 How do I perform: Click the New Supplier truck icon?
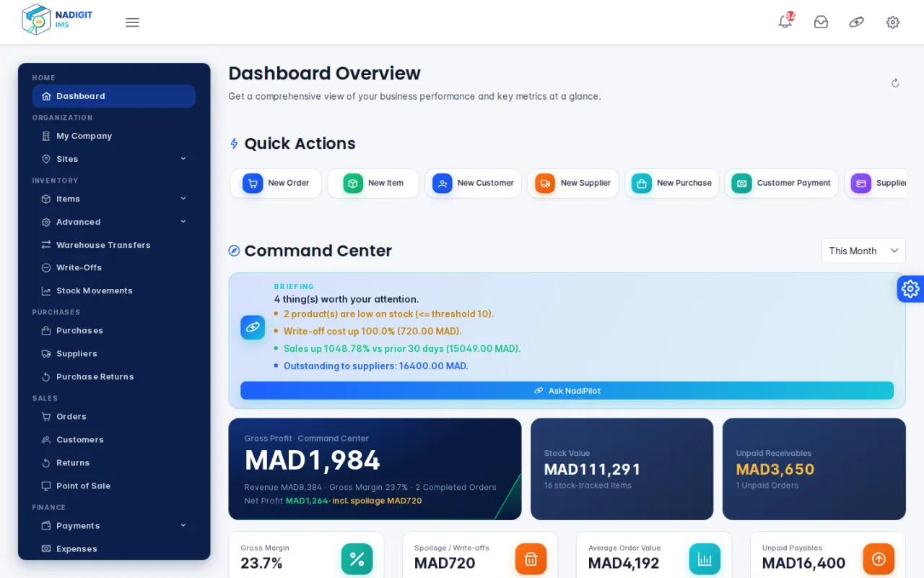pyautogui.click(x=545, y=184)
